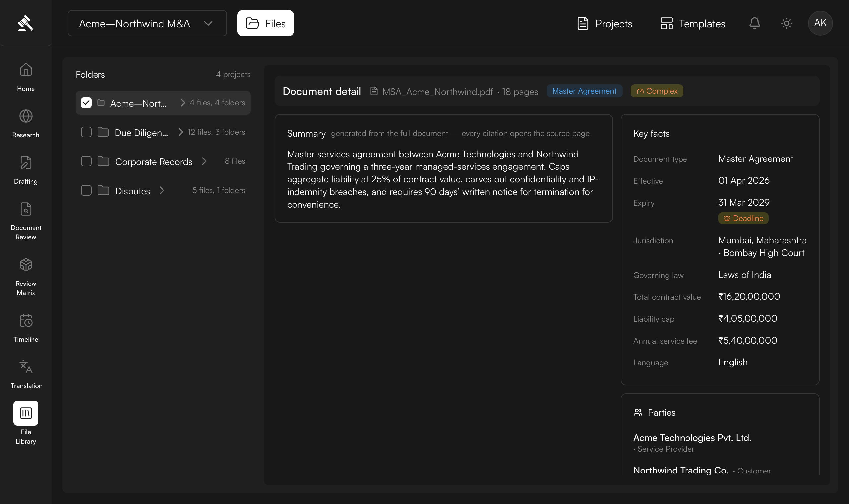Open the Research globe icon

click(26, 116)
